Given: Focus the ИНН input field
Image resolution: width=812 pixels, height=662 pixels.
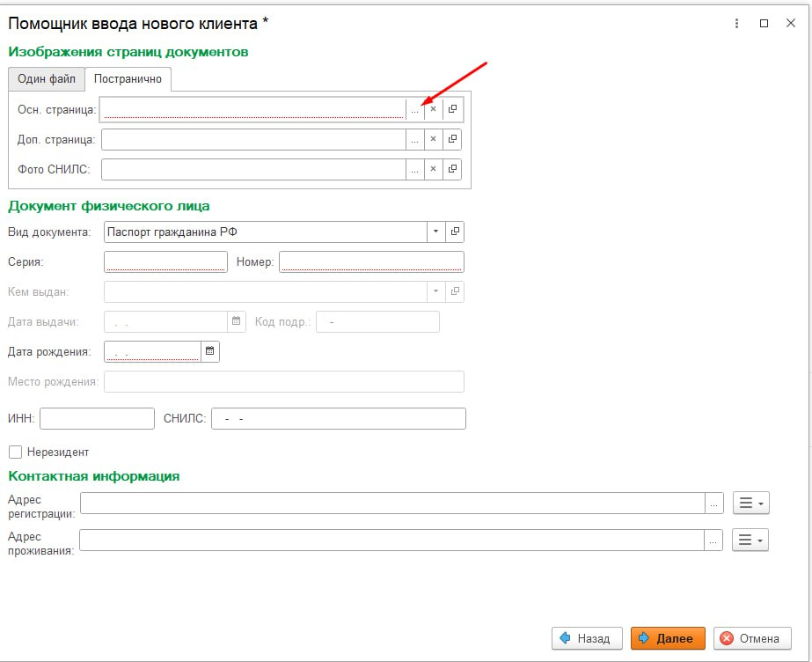Looking at the screenshot, I should [x=97, y=419].
